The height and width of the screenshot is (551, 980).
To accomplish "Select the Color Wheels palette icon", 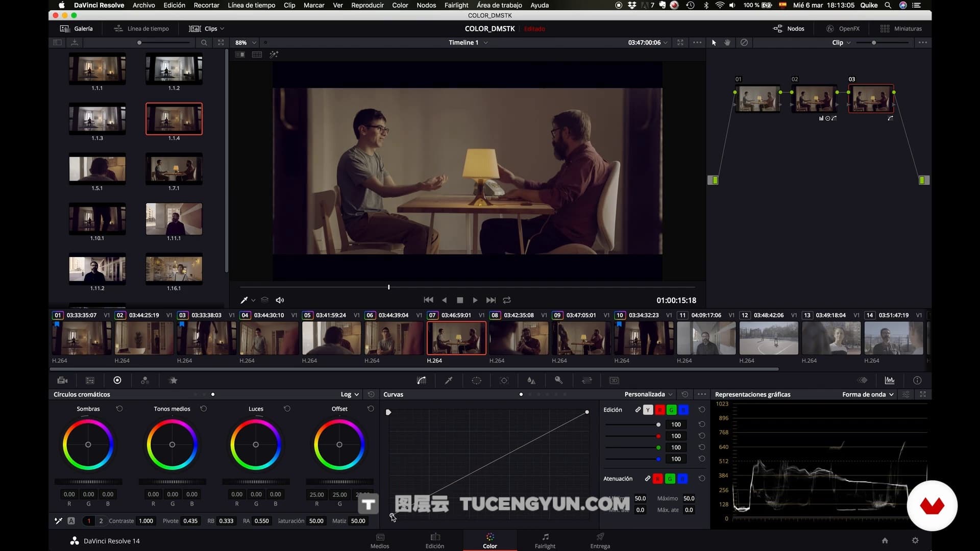I will click(117, 380).
